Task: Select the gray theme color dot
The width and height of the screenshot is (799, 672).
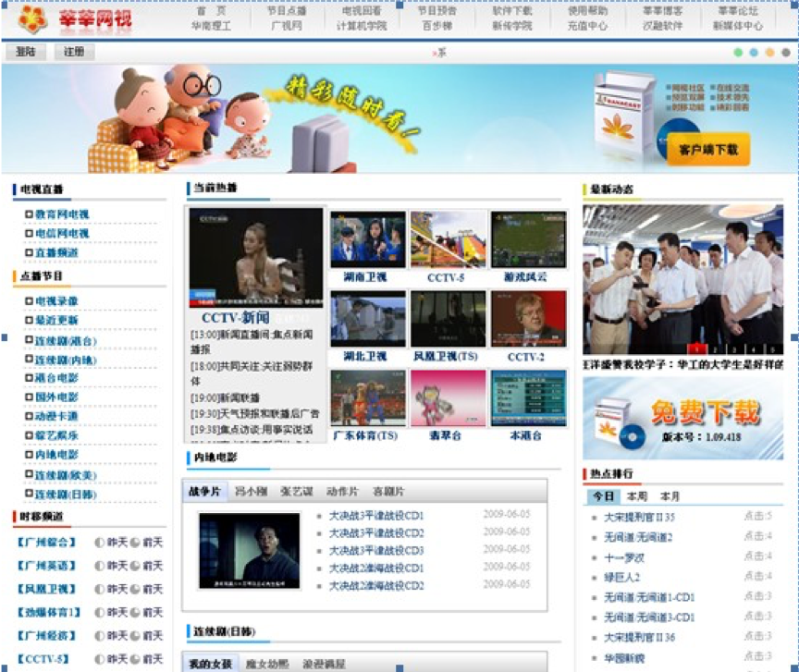Action: (x=786, y=53)
